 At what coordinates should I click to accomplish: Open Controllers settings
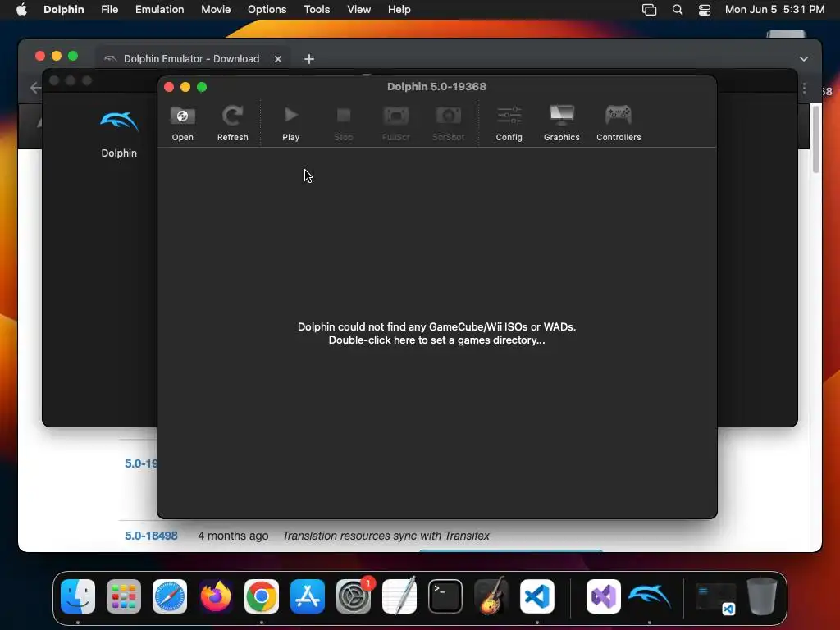pyautogui.click(x=619, y=123)
